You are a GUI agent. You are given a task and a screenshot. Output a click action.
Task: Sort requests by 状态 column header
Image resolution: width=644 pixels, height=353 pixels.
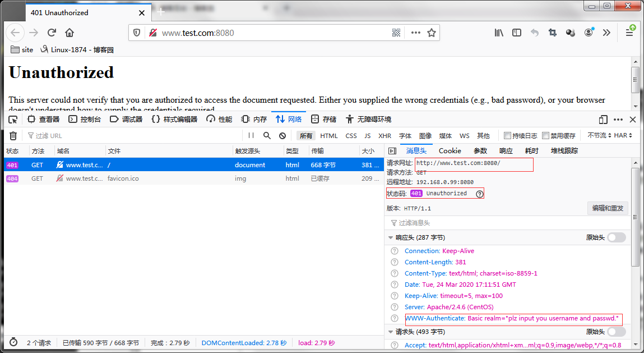[x=16, y=151]
